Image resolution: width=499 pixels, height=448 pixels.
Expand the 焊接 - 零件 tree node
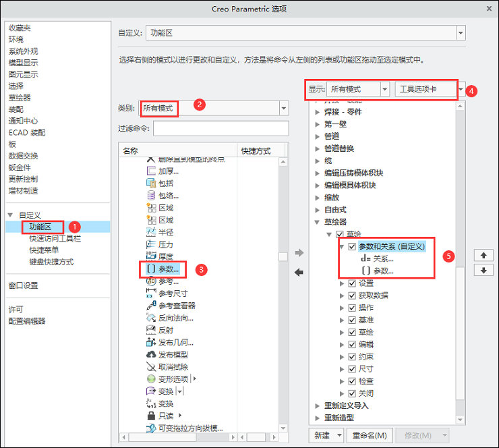(317, 112)
